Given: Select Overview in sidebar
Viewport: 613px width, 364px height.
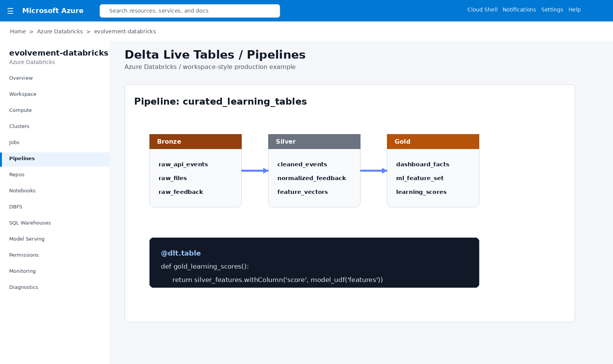Looking at the screenshot, I should click(55, 78).
